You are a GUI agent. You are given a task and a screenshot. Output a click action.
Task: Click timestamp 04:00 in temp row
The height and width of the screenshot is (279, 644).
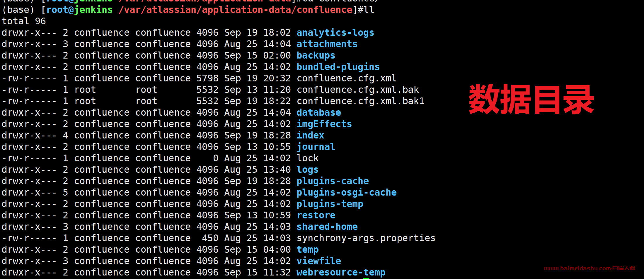pos(277,250)
